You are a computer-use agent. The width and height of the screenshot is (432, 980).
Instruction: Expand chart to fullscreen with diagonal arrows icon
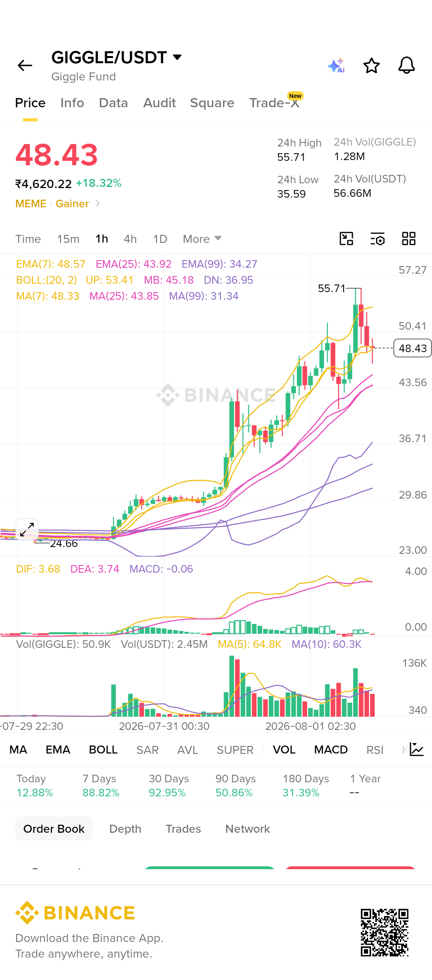point(27,529)
